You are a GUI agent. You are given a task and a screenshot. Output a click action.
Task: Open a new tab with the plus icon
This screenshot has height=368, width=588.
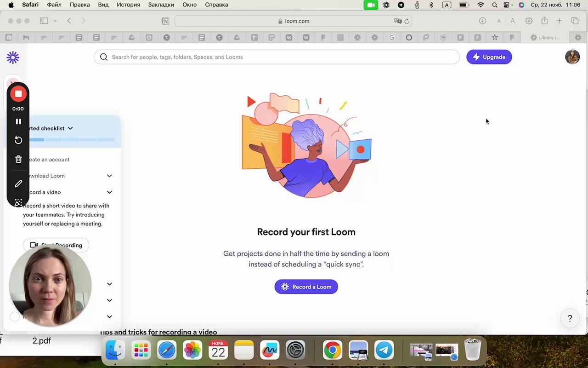click(x=559, y=21)
